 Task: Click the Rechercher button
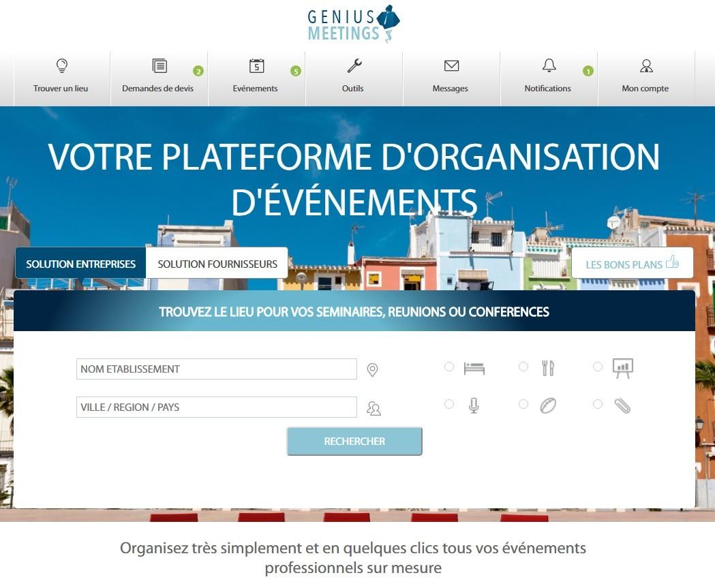354,441
